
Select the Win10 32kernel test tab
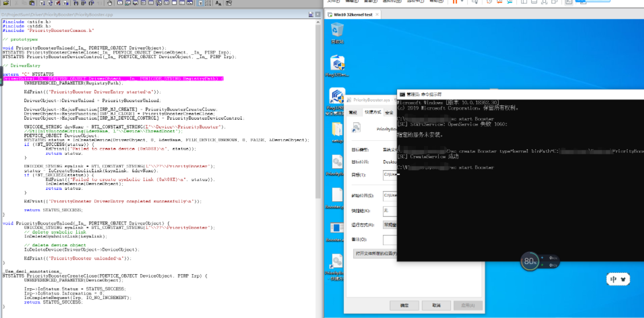point(353,14)
